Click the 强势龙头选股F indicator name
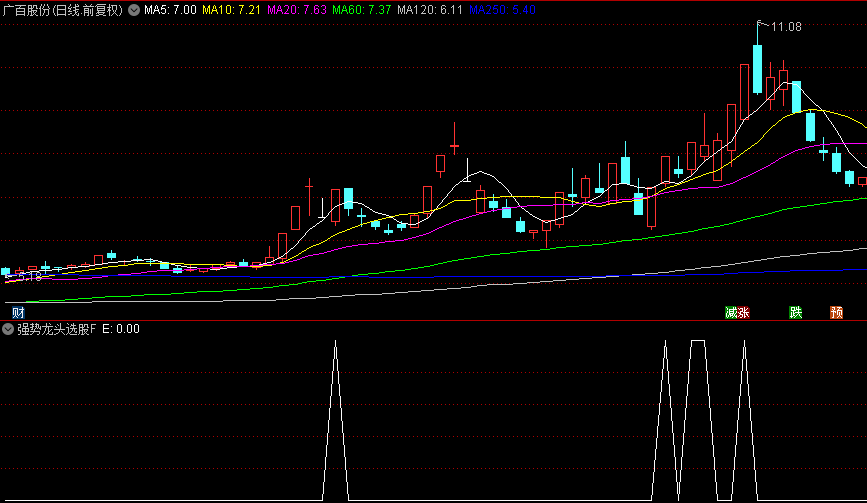 (x=56, y=329)
